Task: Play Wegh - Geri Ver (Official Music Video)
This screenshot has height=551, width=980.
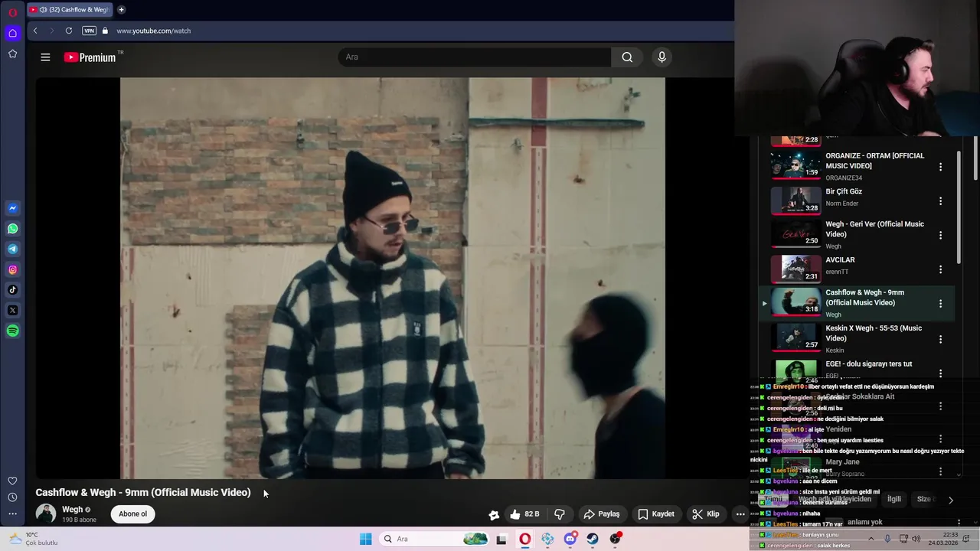Action: click(874, 229)
